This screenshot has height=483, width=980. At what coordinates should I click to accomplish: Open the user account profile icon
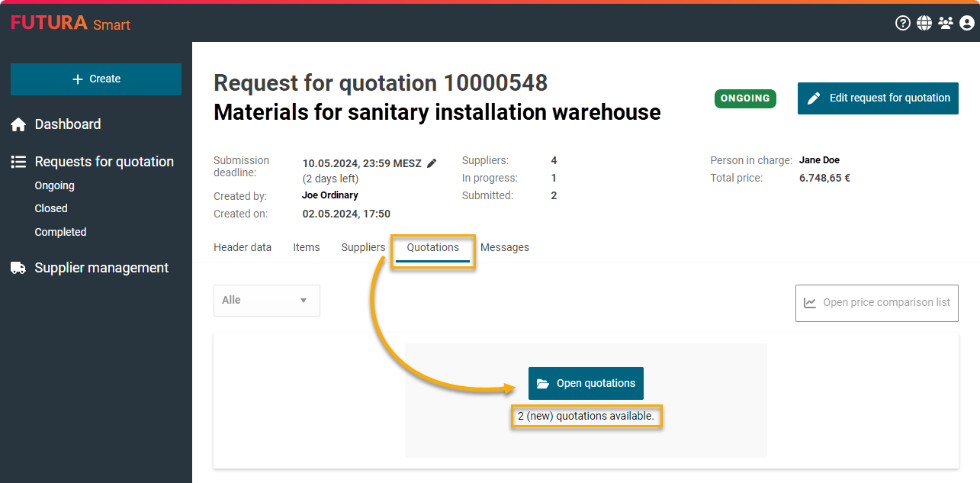pyautogui.click(x=967, y=23)
